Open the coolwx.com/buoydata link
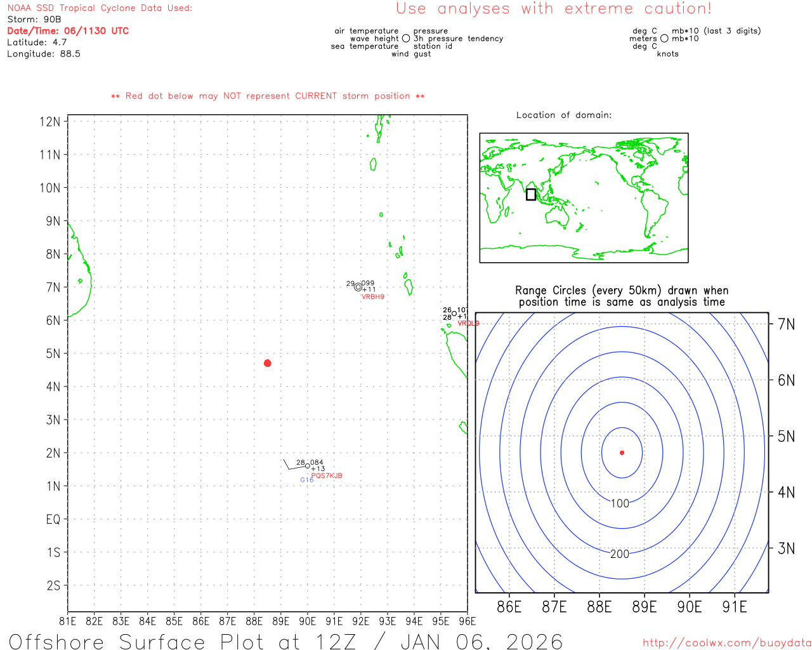Viewport: 812px width, 650px height. (727, 643)
